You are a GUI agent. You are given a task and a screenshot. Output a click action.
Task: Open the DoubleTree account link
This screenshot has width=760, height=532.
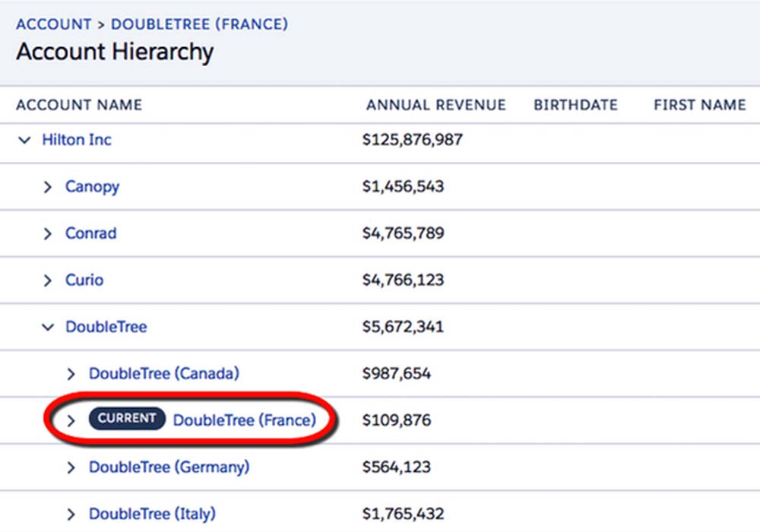pos(106,327)
